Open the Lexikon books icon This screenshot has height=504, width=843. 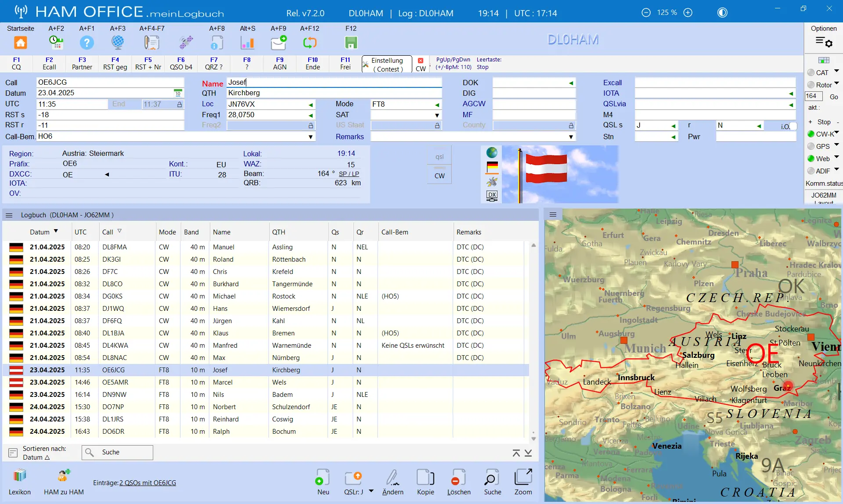[20, 475]
